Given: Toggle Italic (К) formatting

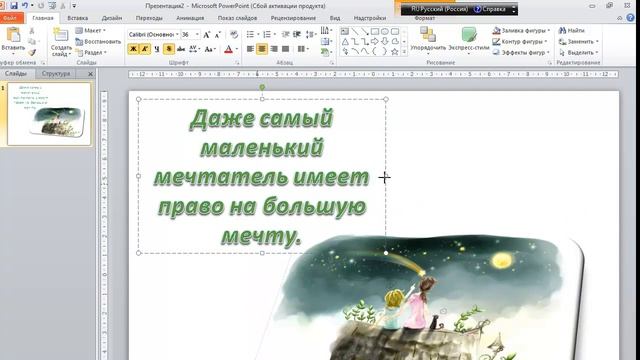Looking at the screenshot, I should (x=145, y=49).
